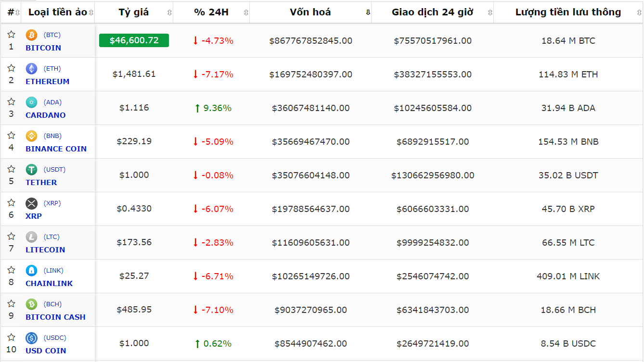Open the LITECOIN coin link
The height and width of the screenshot is (362, 644).
[45, 250]
